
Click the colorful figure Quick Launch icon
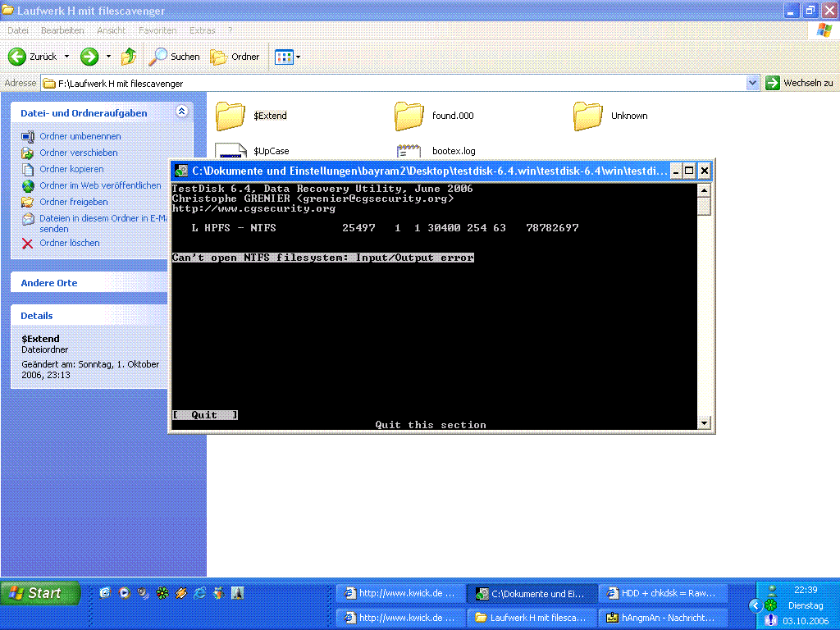point(218,592)
